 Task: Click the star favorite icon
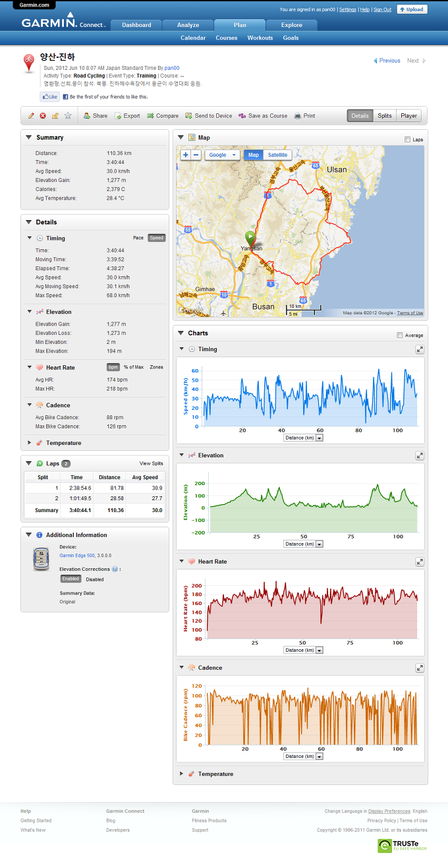click(x=68, y=116)
